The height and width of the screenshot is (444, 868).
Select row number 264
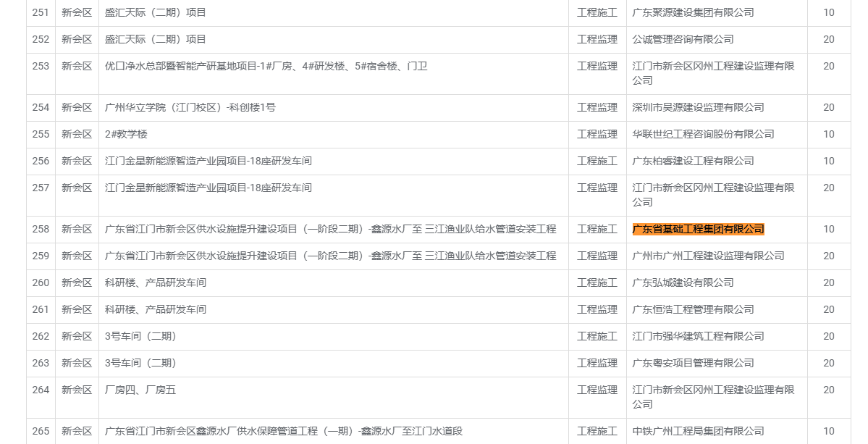pos(41,390)
